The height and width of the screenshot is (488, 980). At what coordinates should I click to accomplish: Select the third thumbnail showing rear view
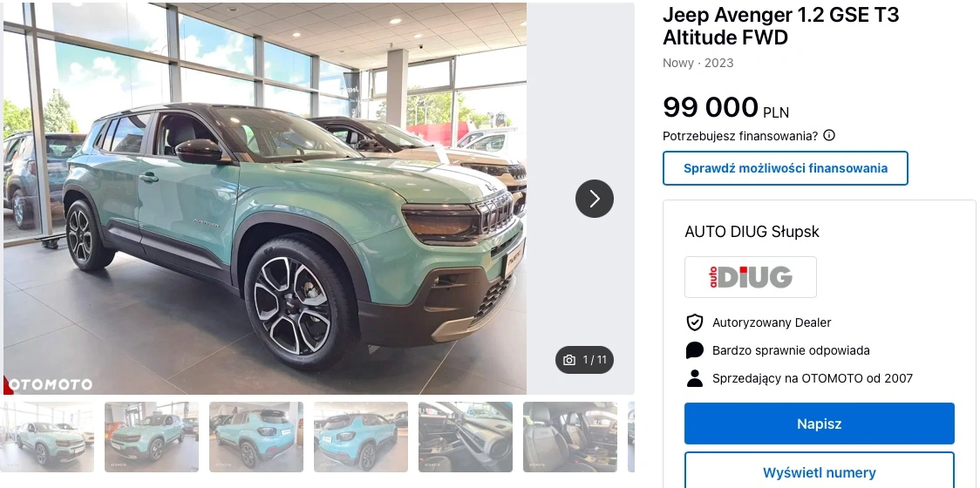click(256, 437)
